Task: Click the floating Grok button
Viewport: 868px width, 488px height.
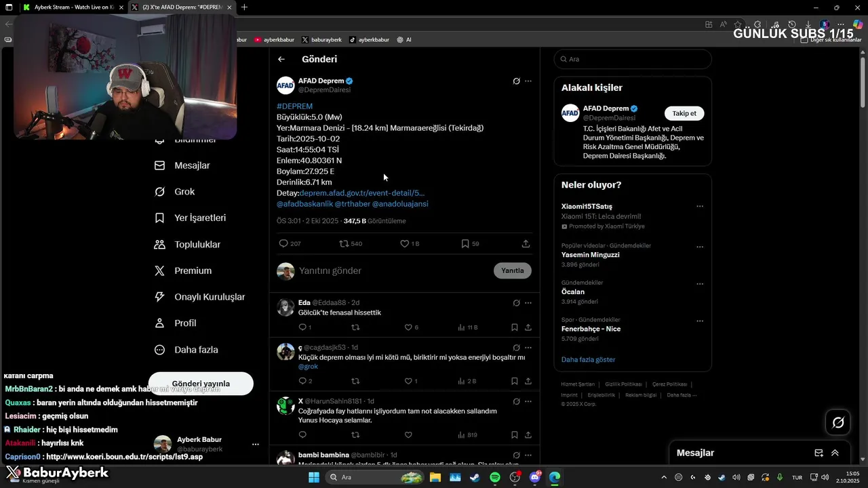Action: click(x=838, y=423)
